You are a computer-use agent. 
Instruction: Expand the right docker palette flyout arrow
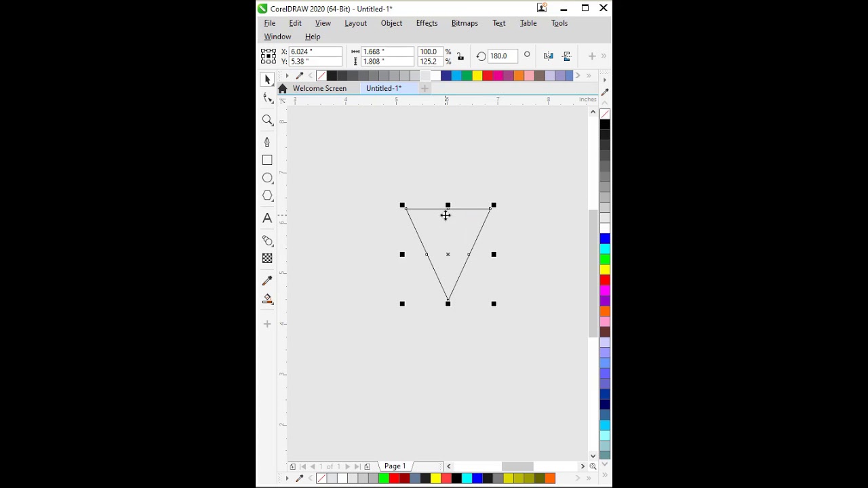[x=605, y=80]
